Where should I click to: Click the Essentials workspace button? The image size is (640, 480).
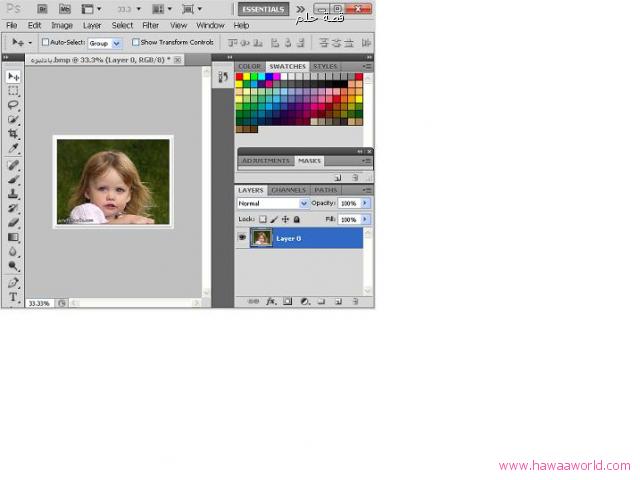262,8
